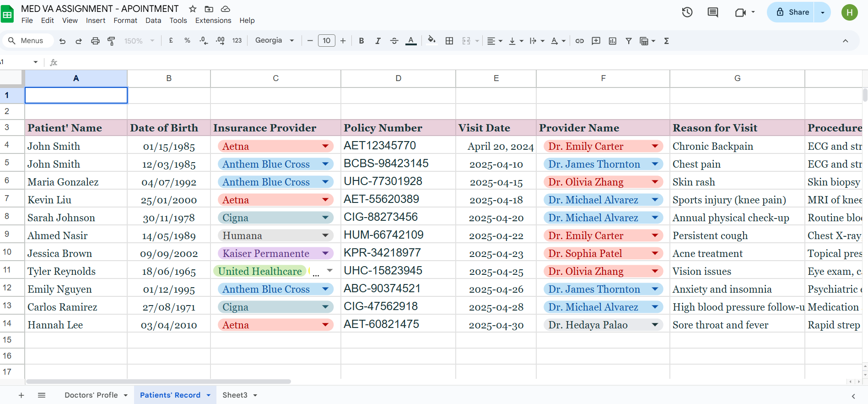Open the Extensions menu
The height and width of the screenshot is (404, 868).
pyautogui.click(x=213, y=21)
